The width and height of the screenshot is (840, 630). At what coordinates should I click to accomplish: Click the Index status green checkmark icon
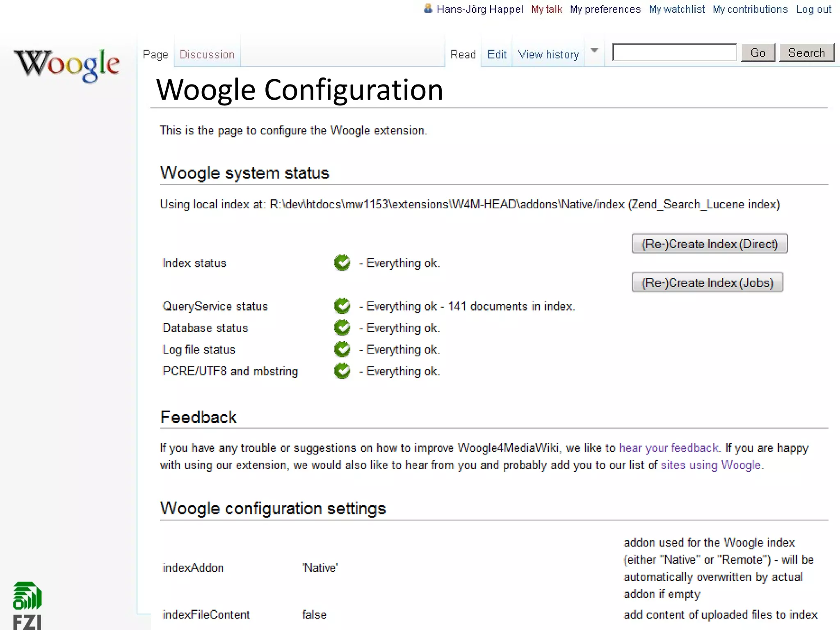coord(342,263)
